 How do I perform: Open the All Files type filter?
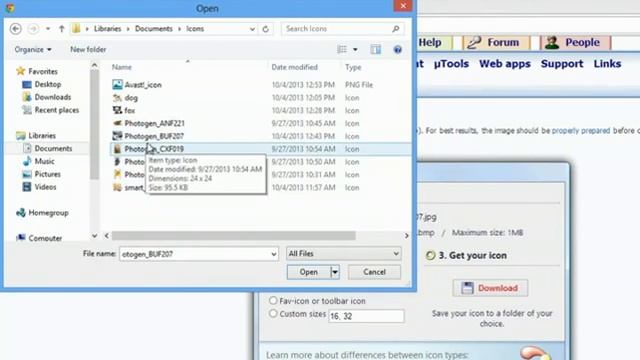(x=344, y=253)
